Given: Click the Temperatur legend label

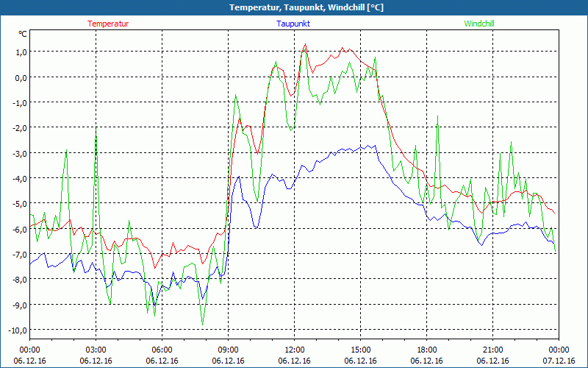Looking at the screenshot, I should pos(108,24).
